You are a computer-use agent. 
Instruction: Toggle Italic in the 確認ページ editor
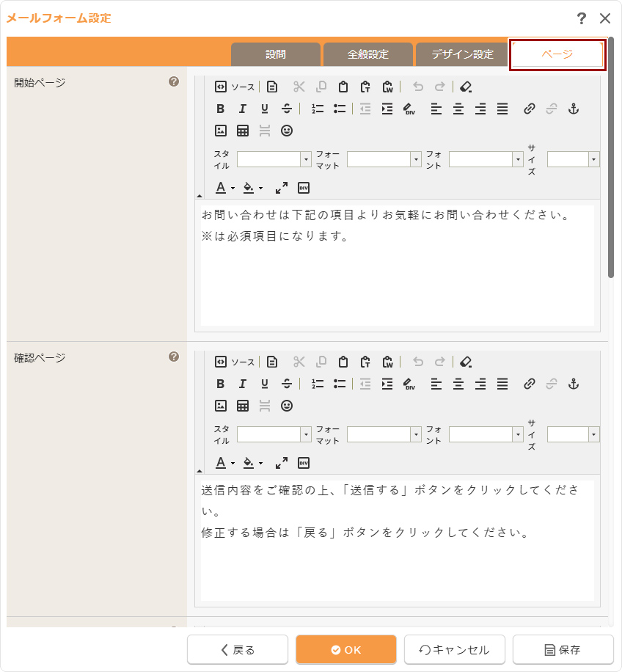pyautogui.click(x=243, y=384)
